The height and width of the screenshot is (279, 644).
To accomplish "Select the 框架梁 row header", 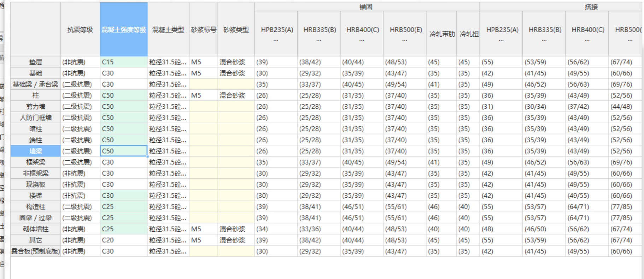I will [x=36, y=162].
